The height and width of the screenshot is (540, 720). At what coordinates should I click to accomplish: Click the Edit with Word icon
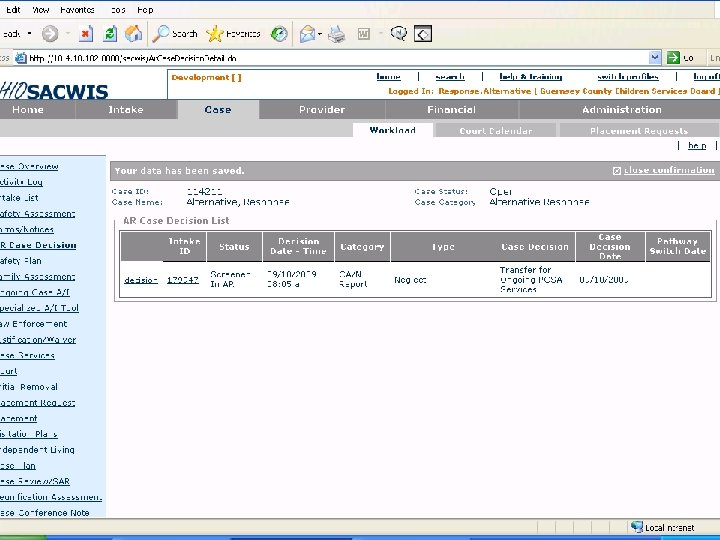click(x=363, y=34)
